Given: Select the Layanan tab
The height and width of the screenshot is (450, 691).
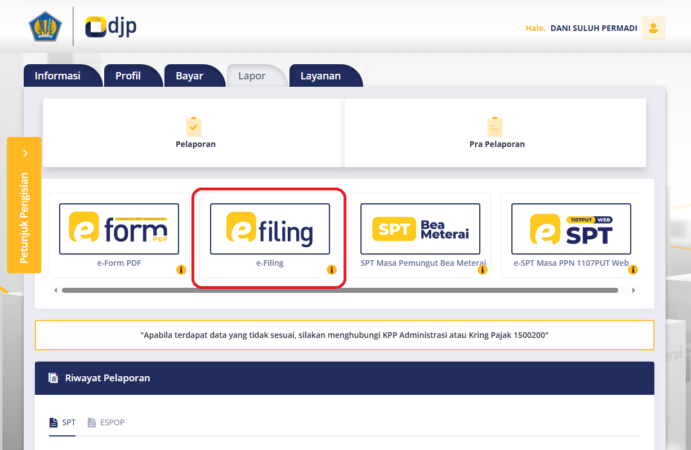Looking at the screenshot, I should 322,76.
